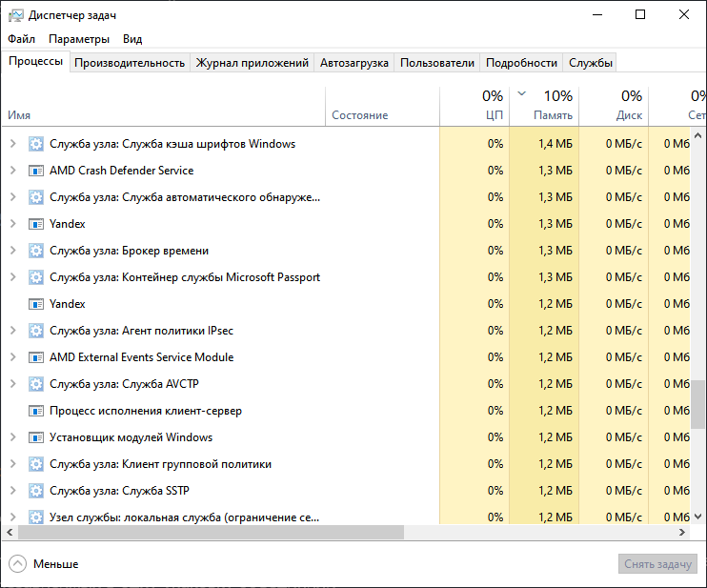Viewport: 707px width, 588px height.
Task: Click horizontal scrollbar right arrow
Action: coord(682,533)
